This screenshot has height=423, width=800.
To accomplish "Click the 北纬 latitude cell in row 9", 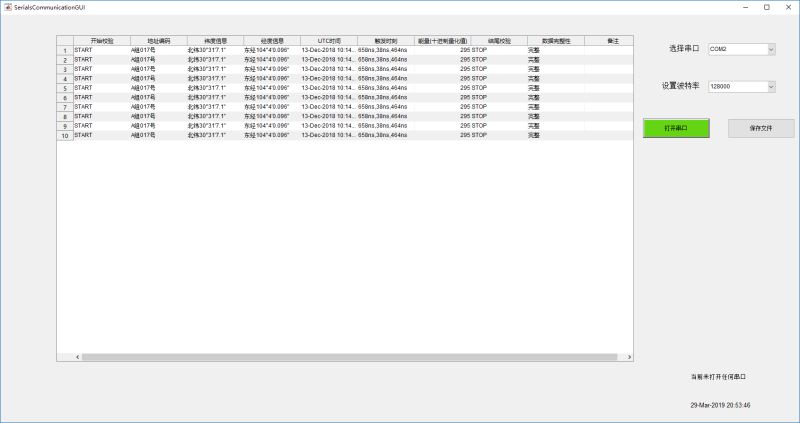I will click(x=215, y=126).
